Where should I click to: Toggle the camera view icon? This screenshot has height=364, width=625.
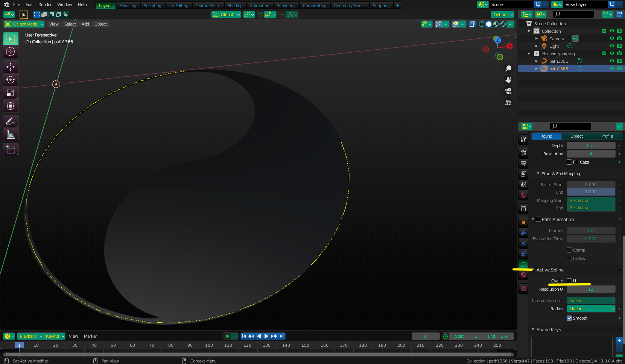tap(508, 91)
